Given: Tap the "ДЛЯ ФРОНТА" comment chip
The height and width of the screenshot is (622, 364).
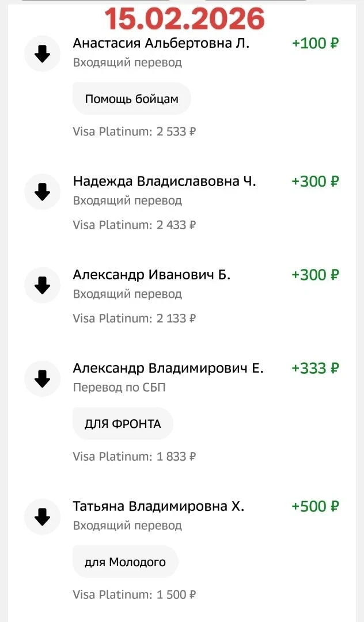Looking at the screenshot, I should [123, 424].
